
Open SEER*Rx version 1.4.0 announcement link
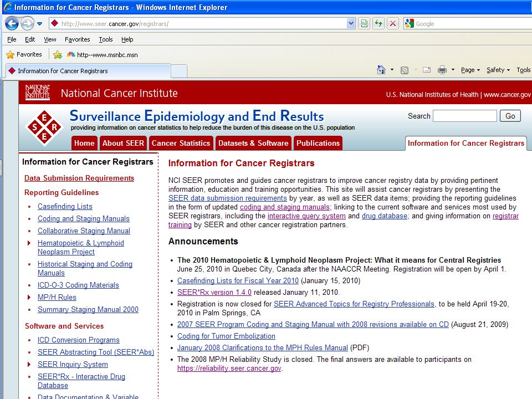[x=214, y=292]
